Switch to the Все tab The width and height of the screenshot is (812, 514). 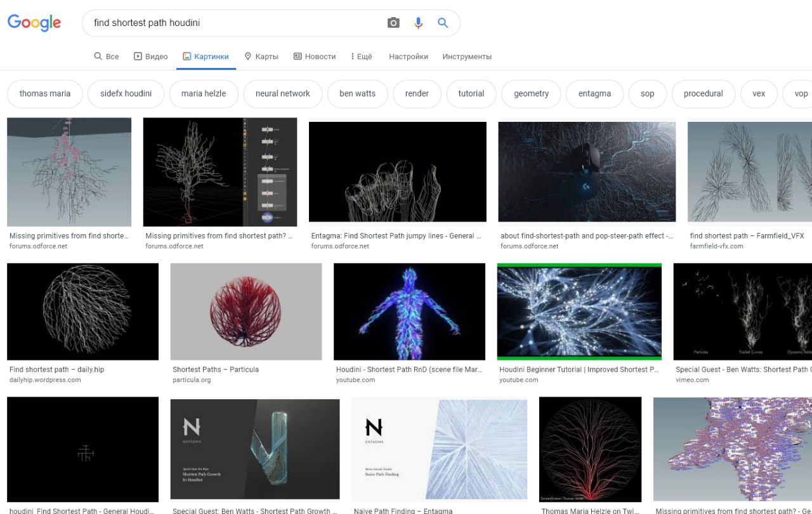[107, 56]
